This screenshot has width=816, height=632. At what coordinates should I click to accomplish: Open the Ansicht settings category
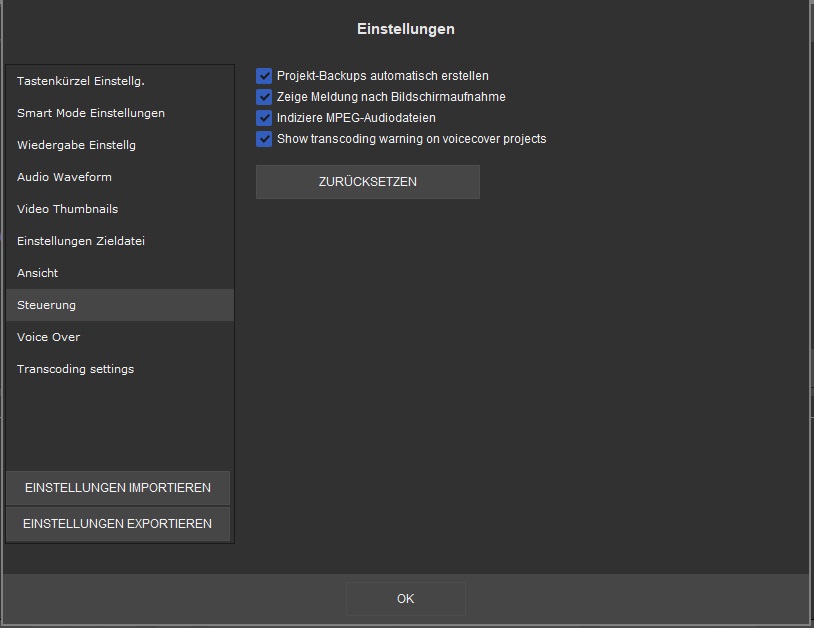pos(38,273)
